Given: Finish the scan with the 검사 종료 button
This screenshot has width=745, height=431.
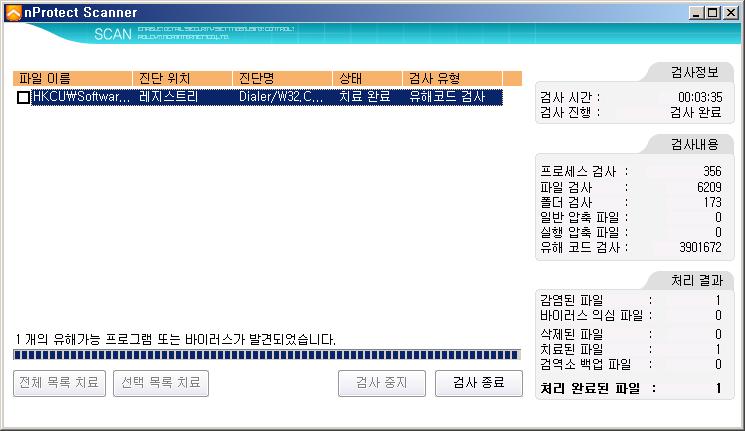Looking at the screenshot, I should 479,383.
